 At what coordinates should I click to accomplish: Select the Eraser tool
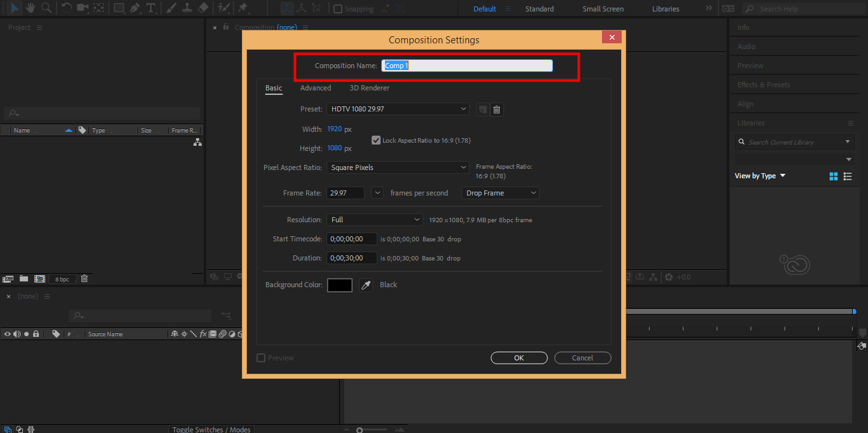click(x=203, y=8)
